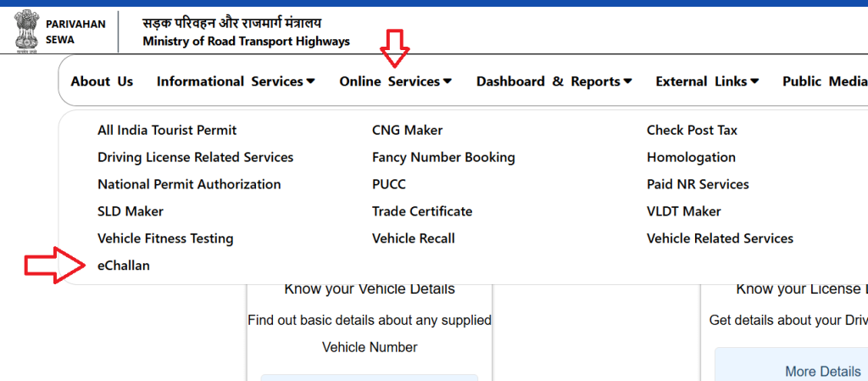868x381 pixels.
Task: Select the SLD Maker option
Action: click(x=131, y=211)
